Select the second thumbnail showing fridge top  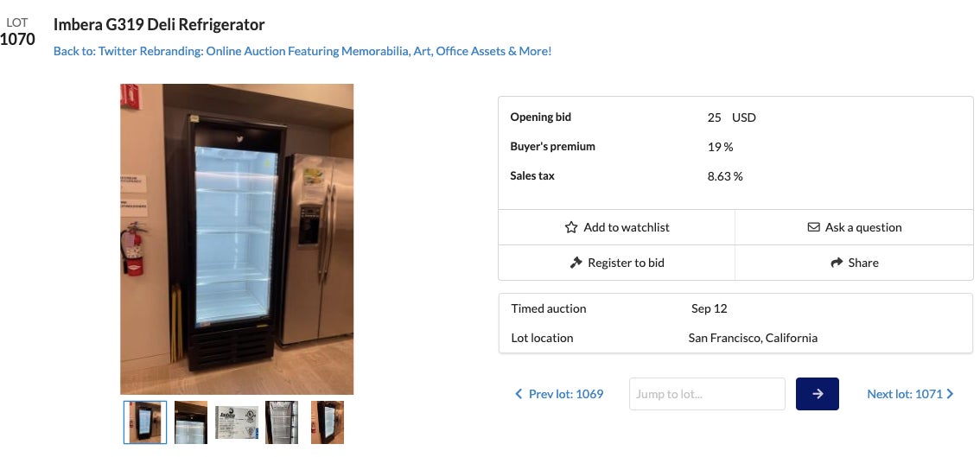click(191, 422)
